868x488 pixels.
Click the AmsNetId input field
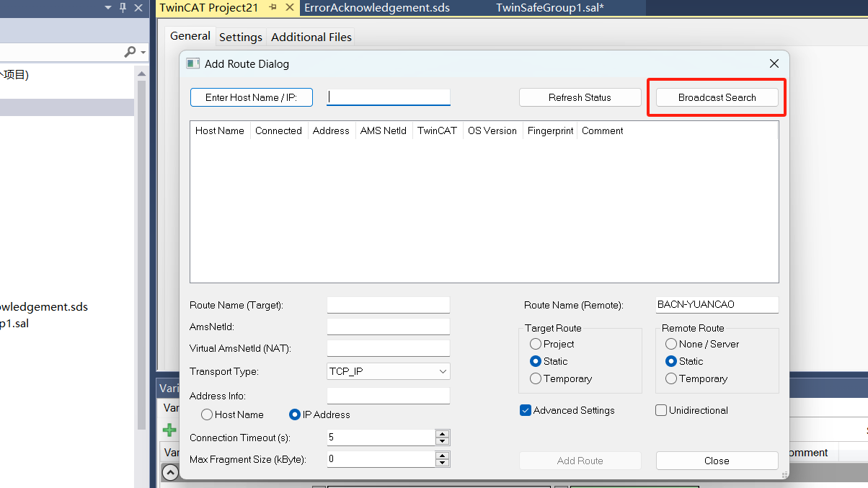click(x=388, y=327)
